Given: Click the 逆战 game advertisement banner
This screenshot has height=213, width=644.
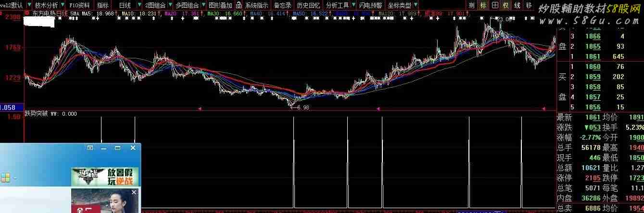Looking at the screenshot, I should pyautogui.click(x=104, y=176).
